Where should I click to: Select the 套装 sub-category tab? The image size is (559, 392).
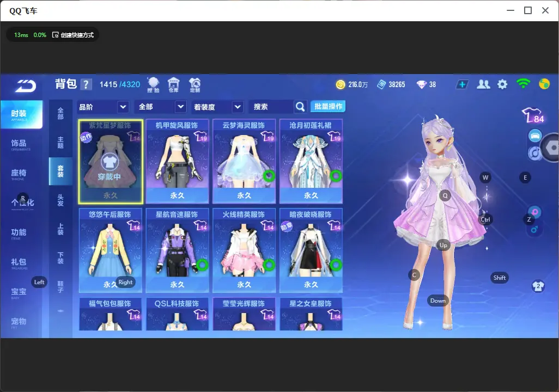(60, 171)
